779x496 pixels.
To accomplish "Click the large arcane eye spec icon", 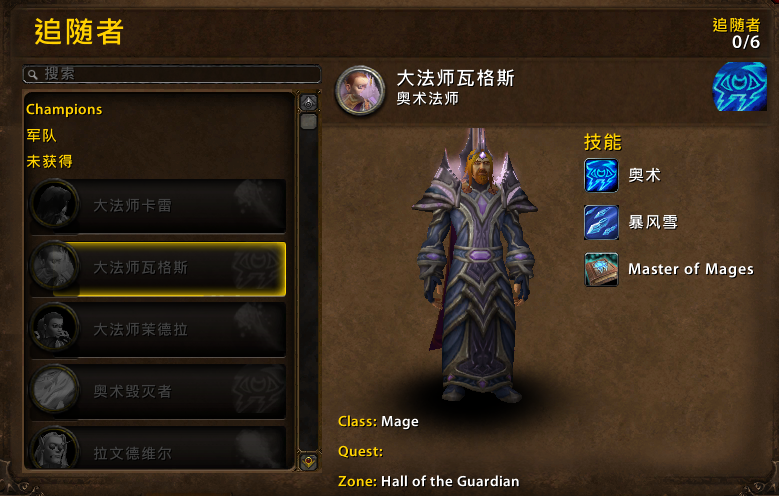I will point(739,86).
